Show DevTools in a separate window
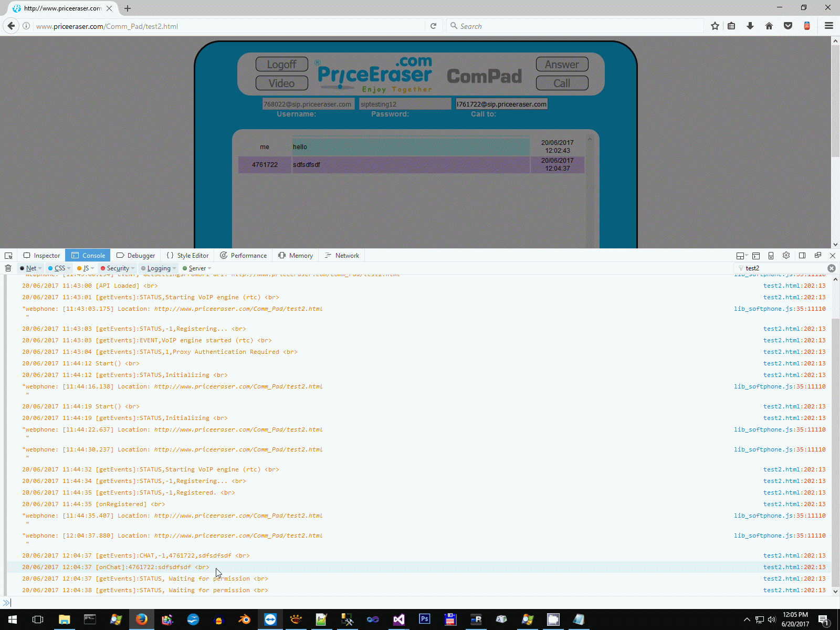This screenshot has height=630, width=840. pos(817,256)
